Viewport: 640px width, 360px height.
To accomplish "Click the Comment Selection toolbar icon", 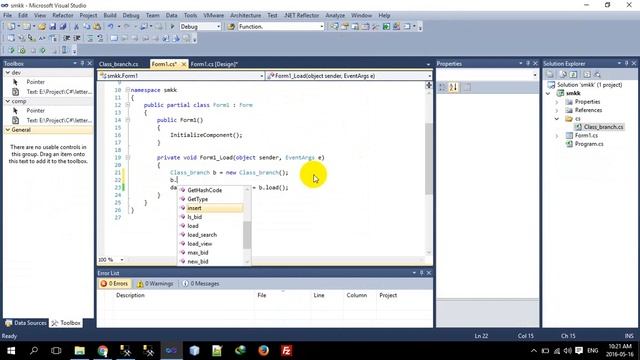I will click(90, 38).
